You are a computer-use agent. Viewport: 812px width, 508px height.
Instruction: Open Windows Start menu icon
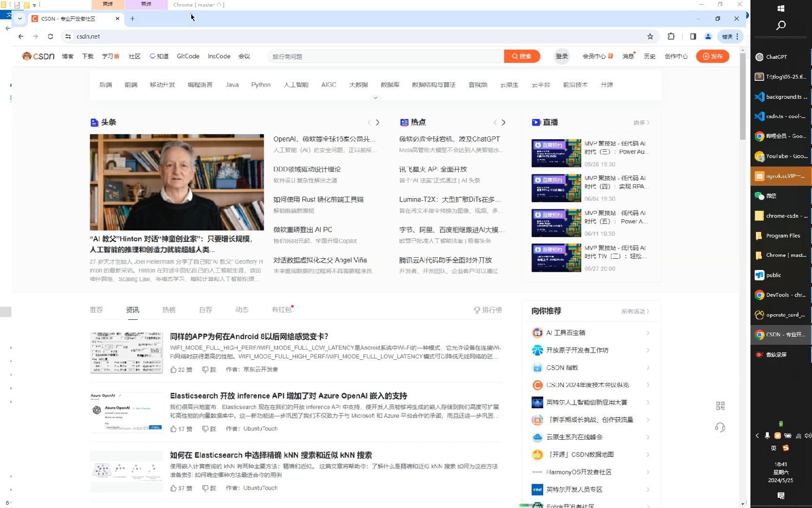pos(781,8)
